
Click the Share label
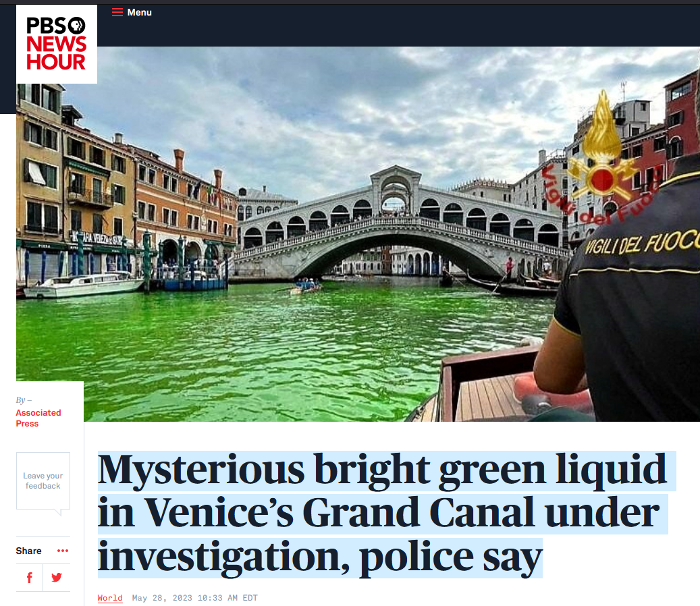tap(28, 551)
